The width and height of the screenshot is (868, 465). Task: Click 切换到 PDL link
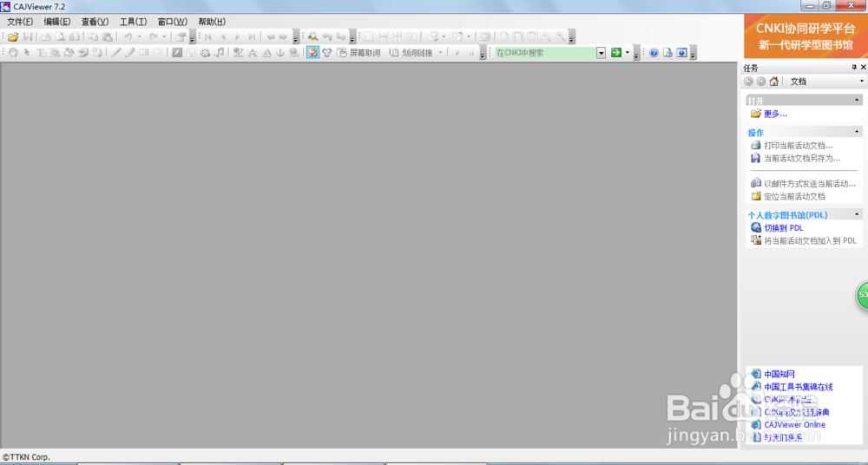[784, 228]
